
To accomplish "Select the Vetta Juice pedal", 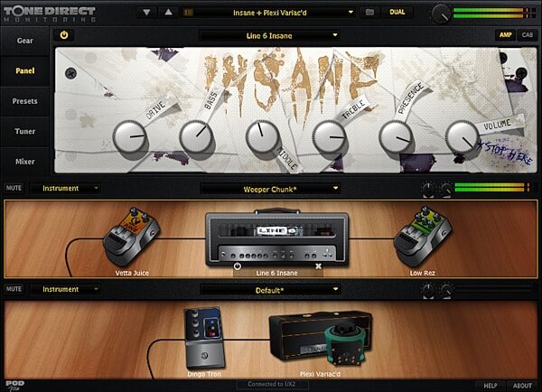I will [x=131, y=237].
